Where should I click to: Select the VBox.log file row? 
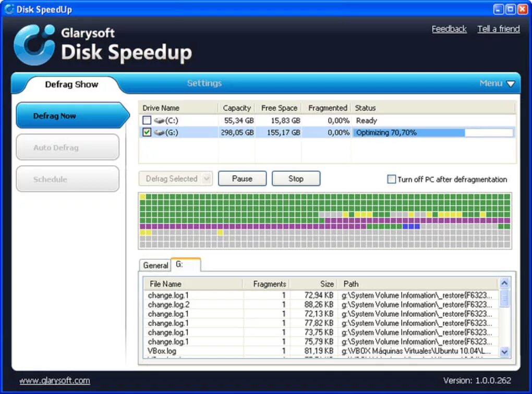tap(321, 351)
